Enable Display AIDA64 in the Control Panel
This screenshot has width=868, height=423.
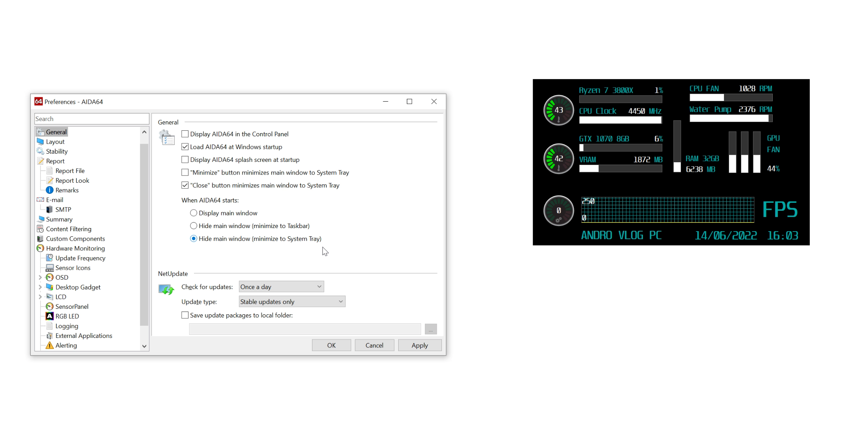pyautogui.click(x=185, y=134)
